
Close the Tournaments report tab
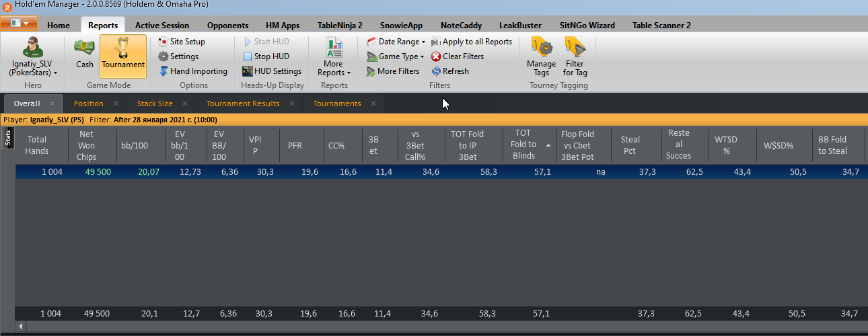click(x=373, y=103)
